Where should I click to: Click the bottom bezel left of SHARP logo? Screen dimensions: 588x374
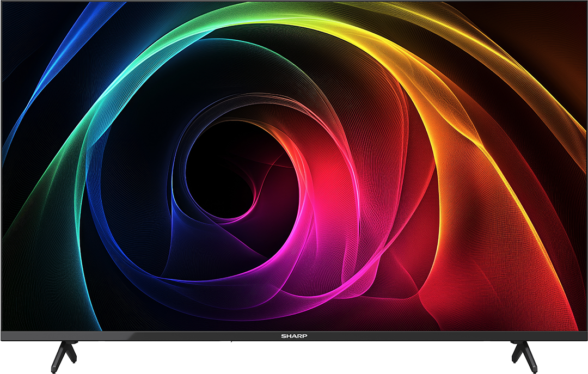(163, 336)
